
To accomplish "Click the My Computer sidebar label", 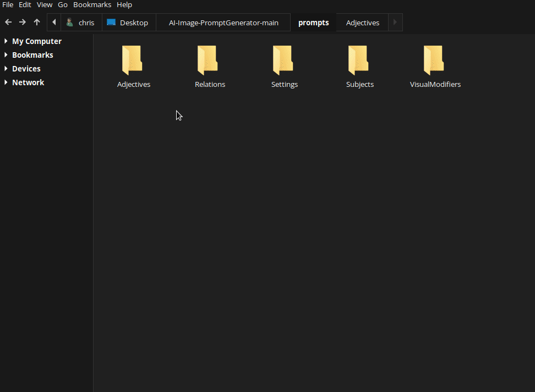I will (37, 41).
